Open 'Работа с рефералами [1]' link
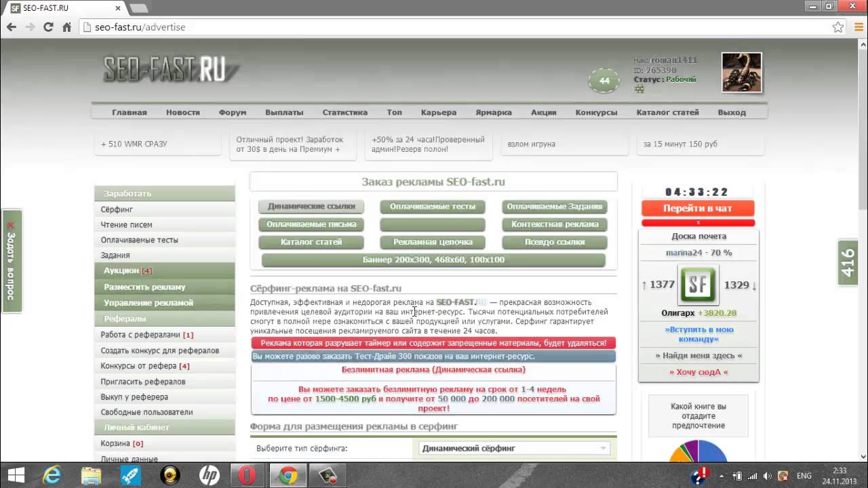This screenshot has height=488, width=868. point(147,335)
